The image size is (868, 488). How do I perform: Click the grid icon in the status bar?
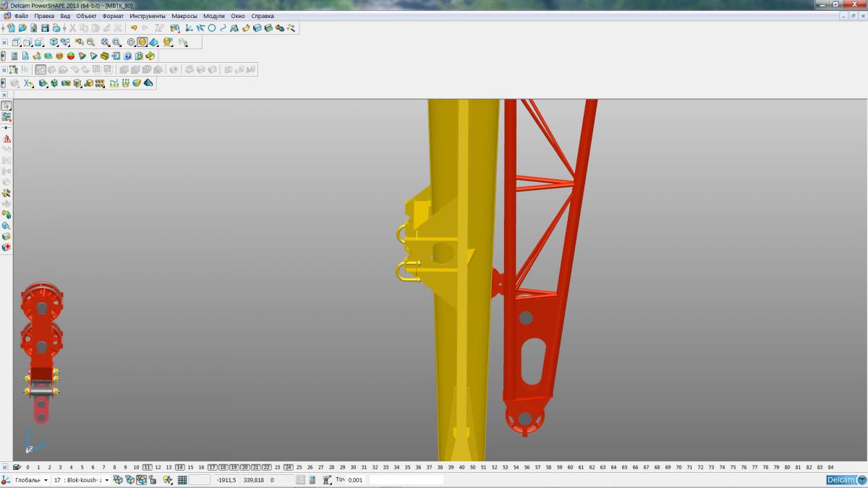click(182, 479)
